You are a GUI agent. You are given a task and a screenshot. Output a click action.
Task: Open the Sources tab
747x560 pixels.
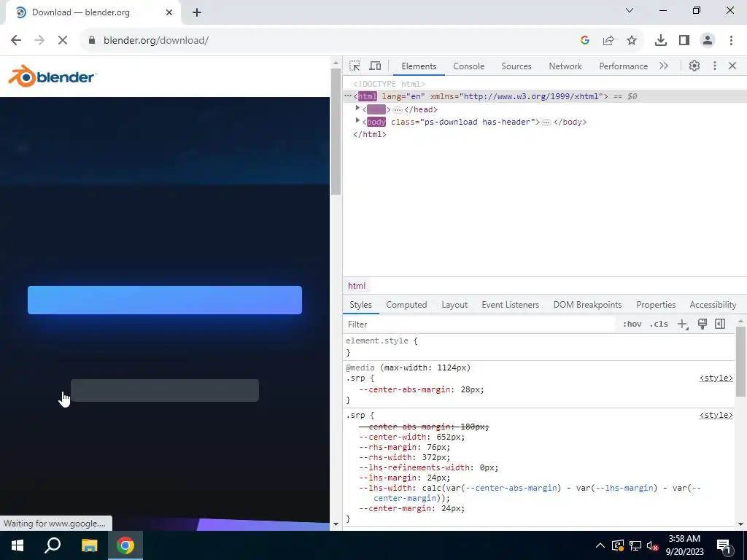[516, 66]
